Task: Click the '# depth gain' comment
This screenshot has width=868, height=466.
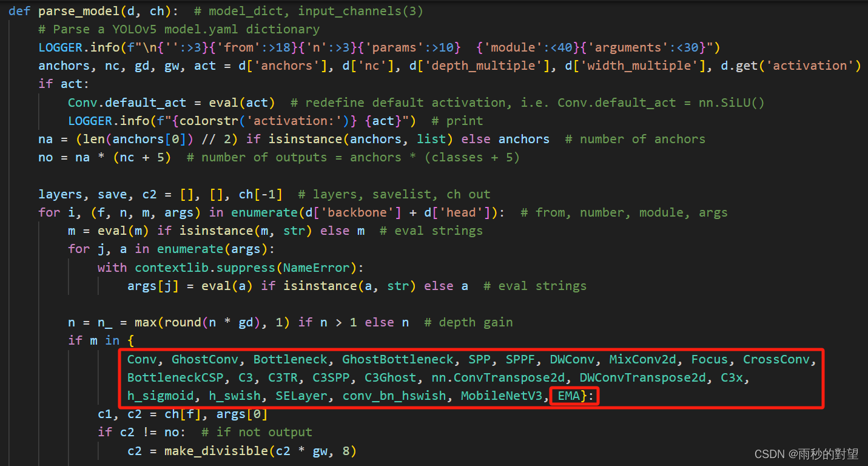Action: (468, 322)
